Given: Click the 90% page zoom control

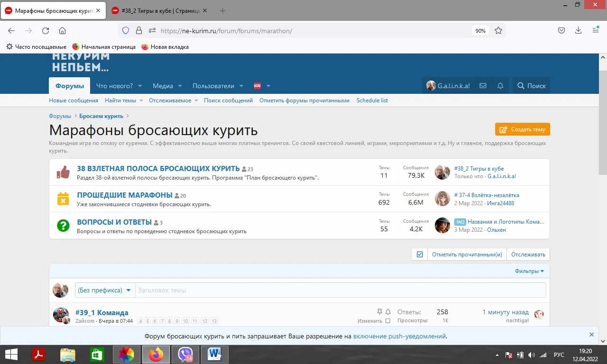Looking at the screenshot, I should tap(480, 30).
